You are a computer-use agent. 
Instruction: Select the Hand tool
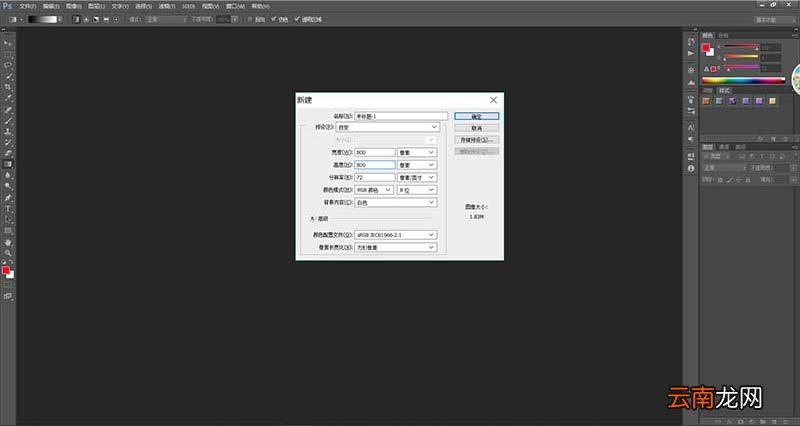(x=8, y=242)
